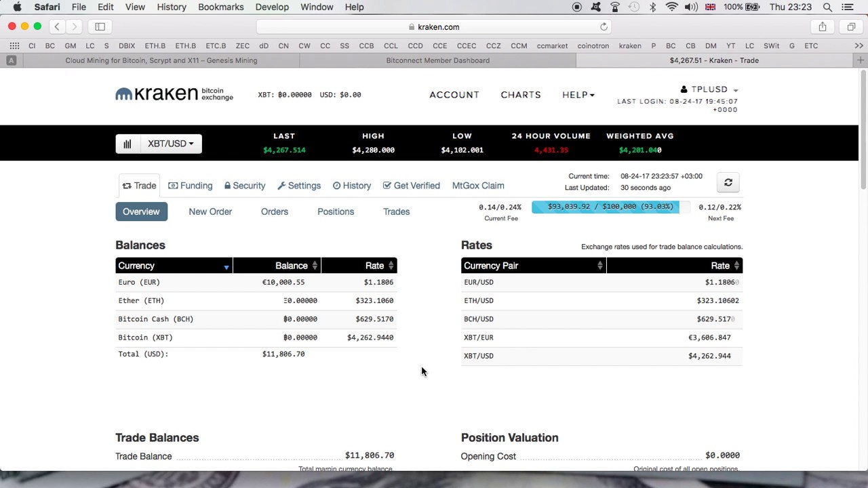Click the XBT/EUR rate pair

point(479,337)
